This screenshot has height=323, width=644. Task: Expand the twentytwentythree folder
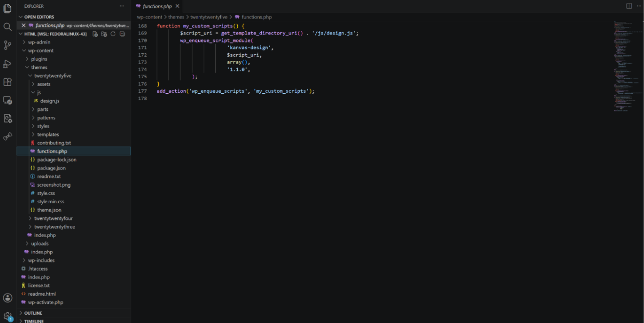[74, 227]
